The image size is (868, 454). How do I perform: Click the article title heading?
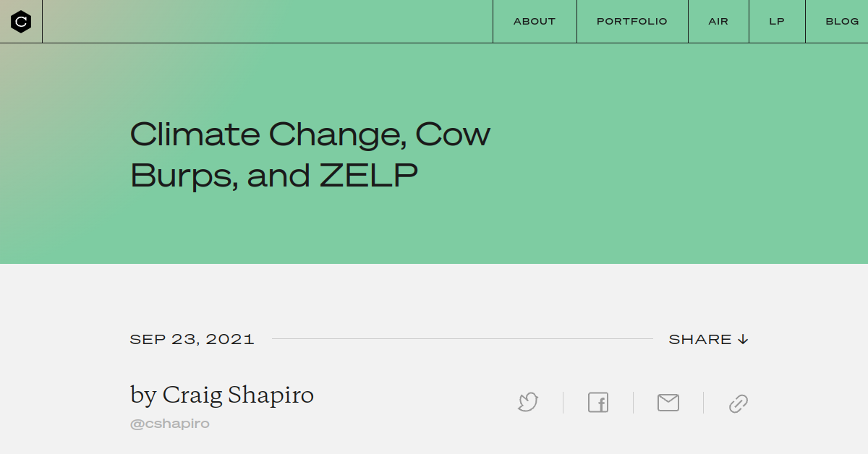pyautogui.click(x=310, y=153)
